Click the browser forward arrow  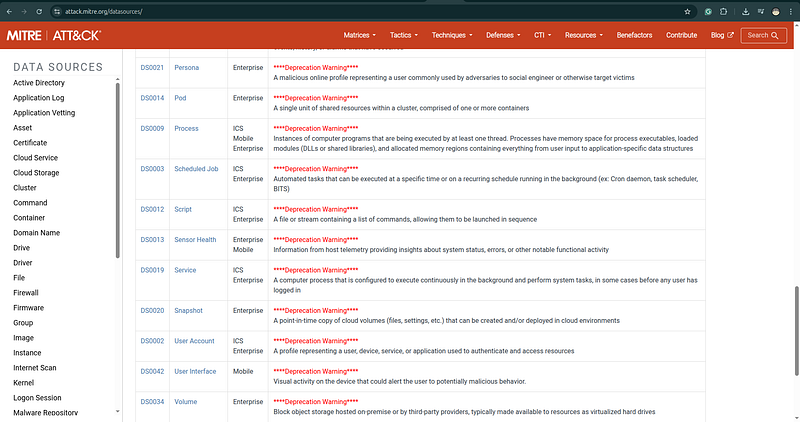[24, 11]
